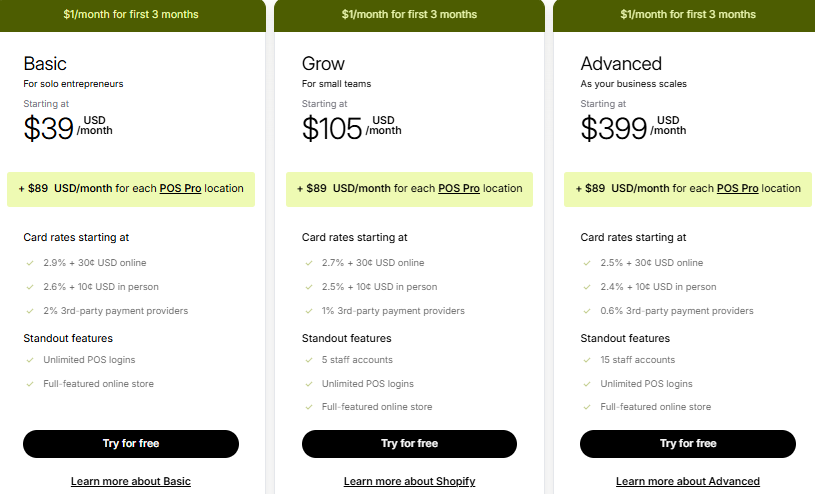Viewport: 815px width, 494px height.
Task: Click Try for free under Basic plan
Action: click(x=130, y=443)
